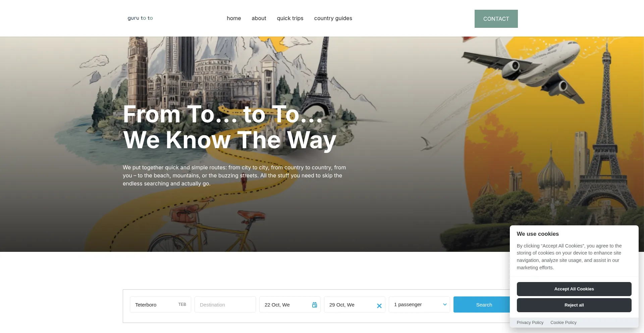Click the TEB airport code label

coord(182,304)
